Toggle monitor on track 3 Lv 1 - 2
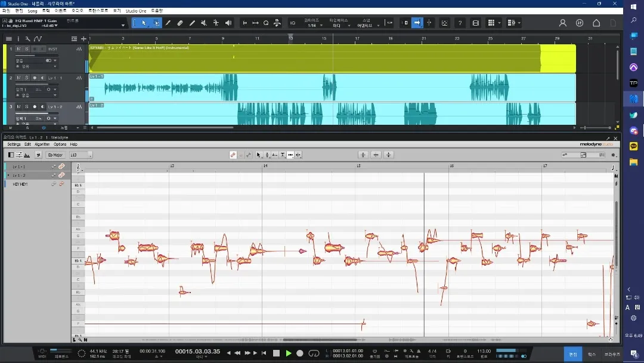The height and width of the screenshot is (363, 644). pyautogui.click(x=42, y=106)
